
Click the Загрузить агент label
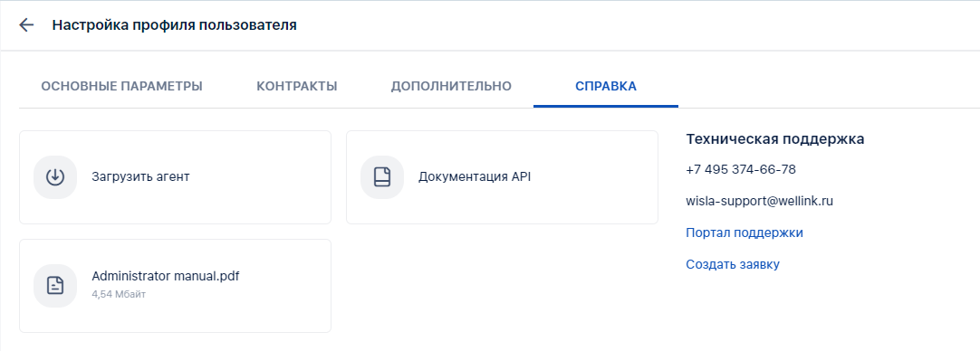pos(140,176)
